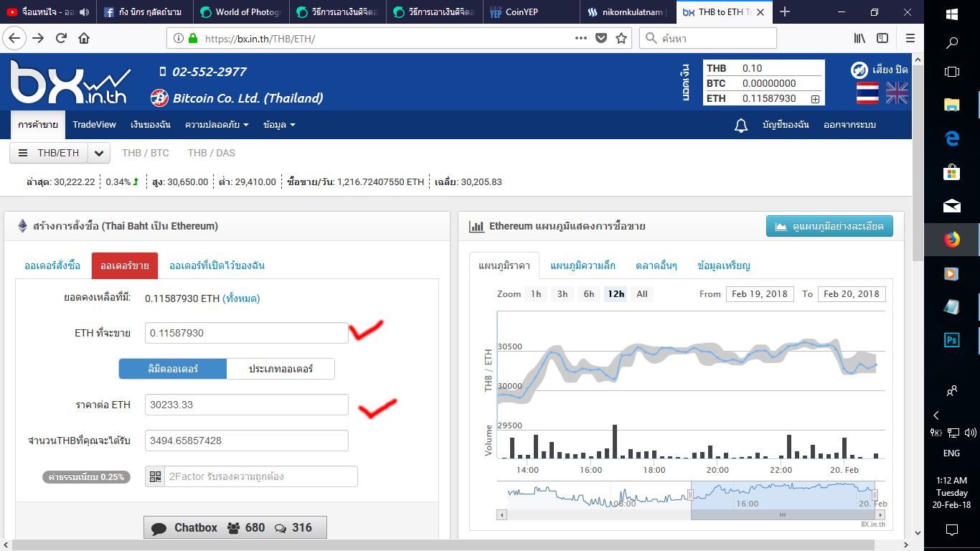Click ดูแผนภูมิอย่างละเอียด detailed chart button
The image size is (980, 551).
[829, 226]
